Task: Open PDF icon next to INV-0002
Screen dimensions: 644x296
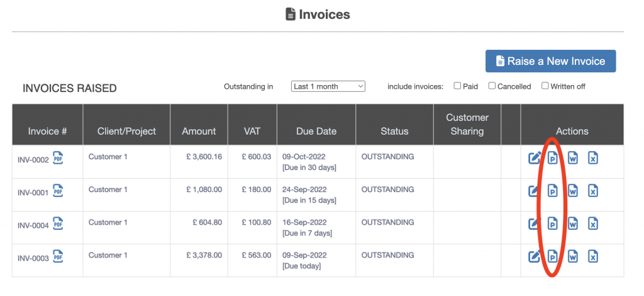Action: coord(58,158)
